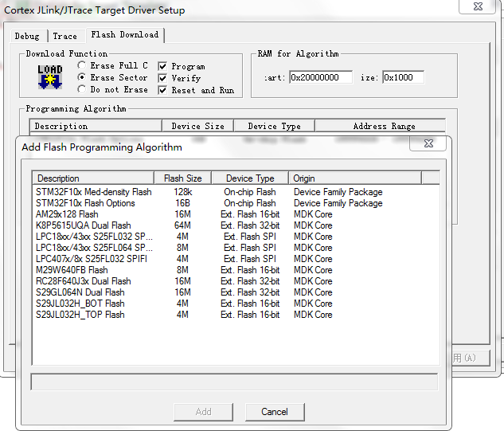Select the Erase Sector radio button

pos(82,77)
